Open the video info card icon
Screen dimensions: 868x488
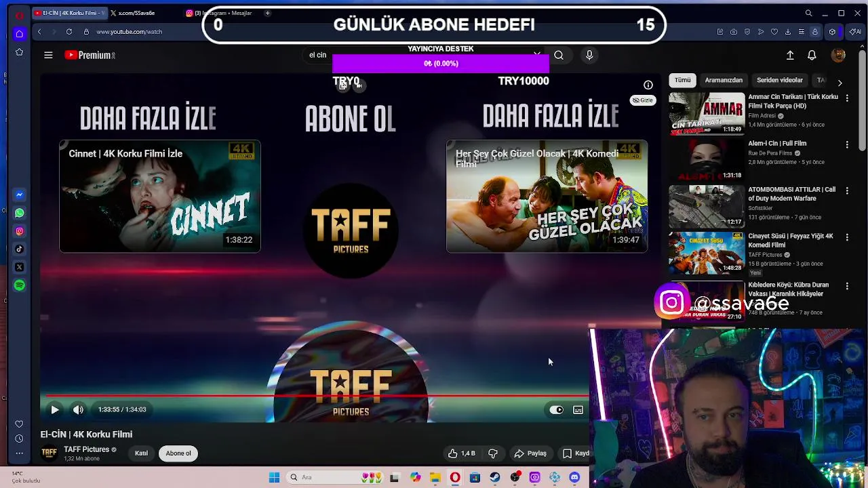(648, 85)
